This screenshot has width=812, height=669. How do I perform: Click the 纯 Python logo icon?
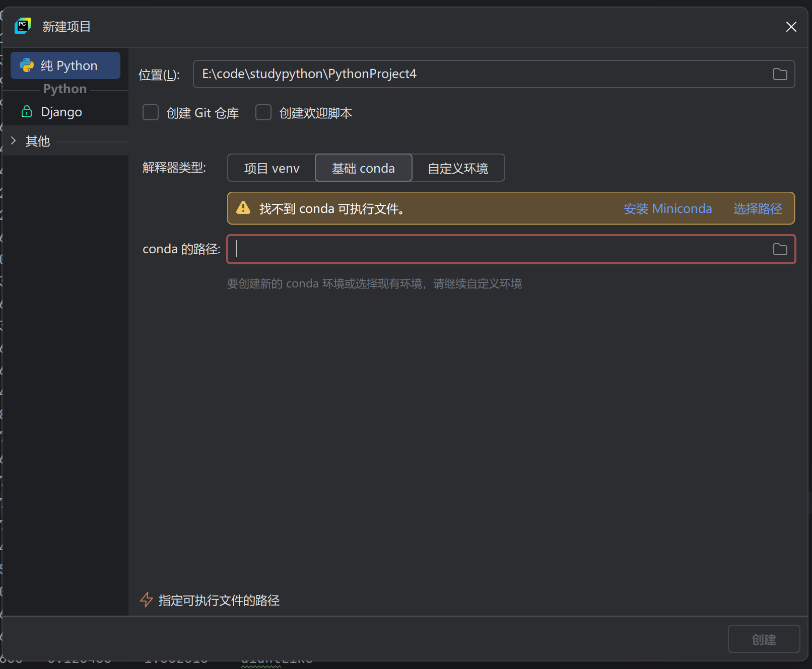27,65
